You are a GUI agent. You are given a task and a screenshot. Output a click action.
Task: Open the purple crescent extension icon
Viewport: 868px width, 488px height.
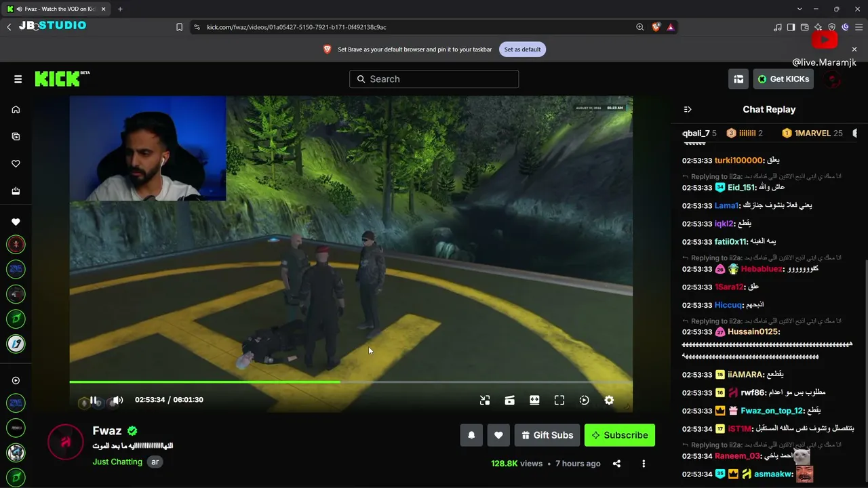click(x=845, y=27)
